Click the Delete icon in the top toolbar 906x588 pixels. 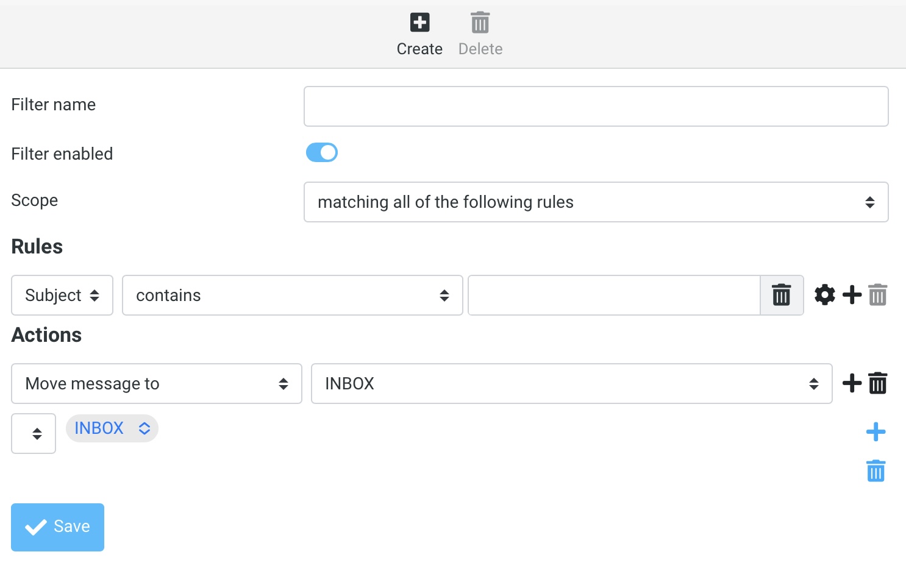coord(480,23)
